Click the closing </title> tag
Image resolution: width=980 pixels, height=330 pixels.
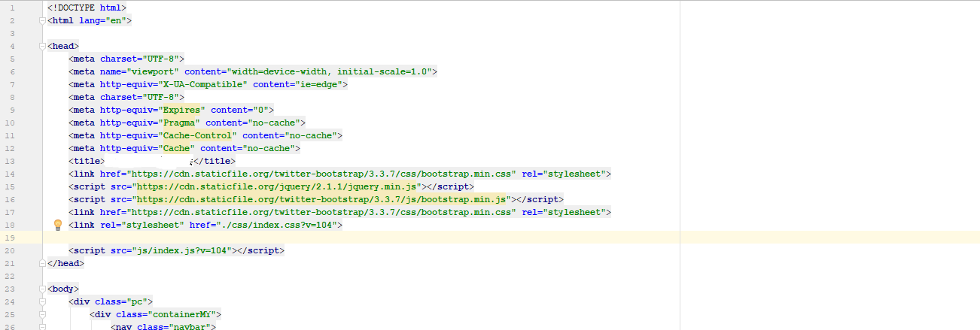click(215, 161)
